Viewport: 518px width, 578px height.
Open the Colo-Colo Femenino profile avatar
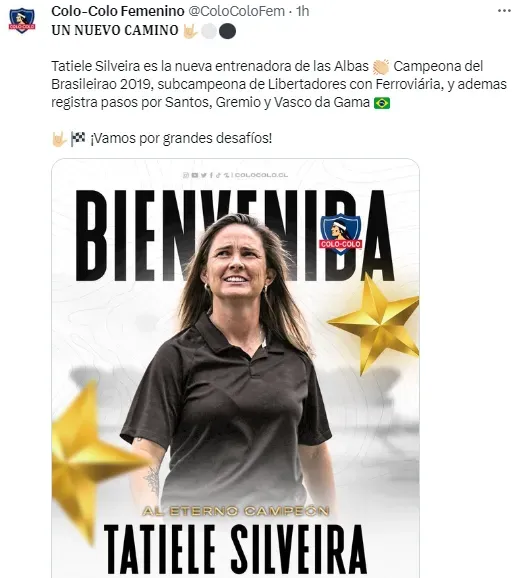pos(22,21)
